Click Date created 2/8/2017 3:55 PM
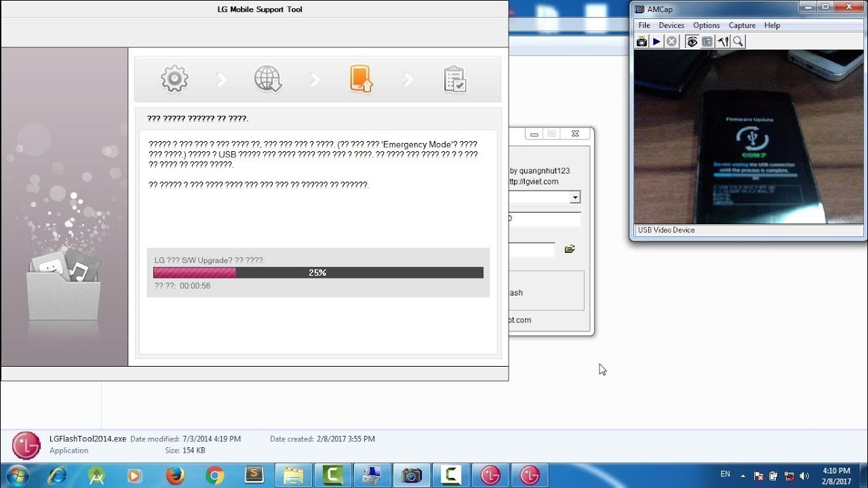 point(322,439)
